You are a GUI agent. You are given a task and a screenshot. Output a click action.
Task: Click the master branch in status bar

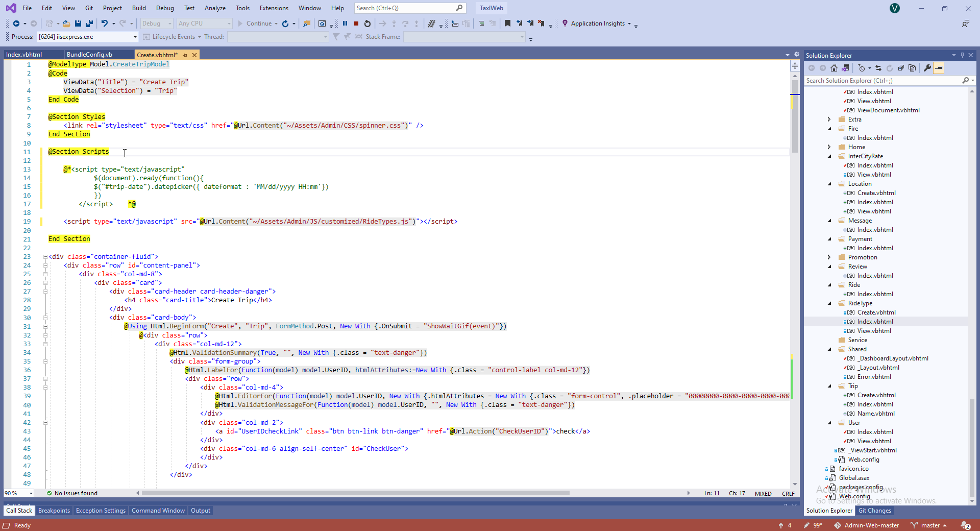(x=929, y=525)
